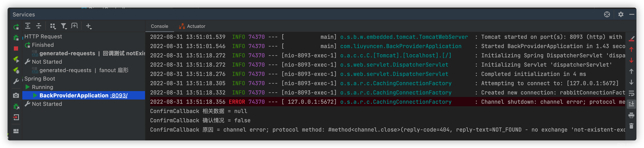
Task: Click the grey down arrow in console gutter
Action: pyautogui.click(x=631, y=82)
